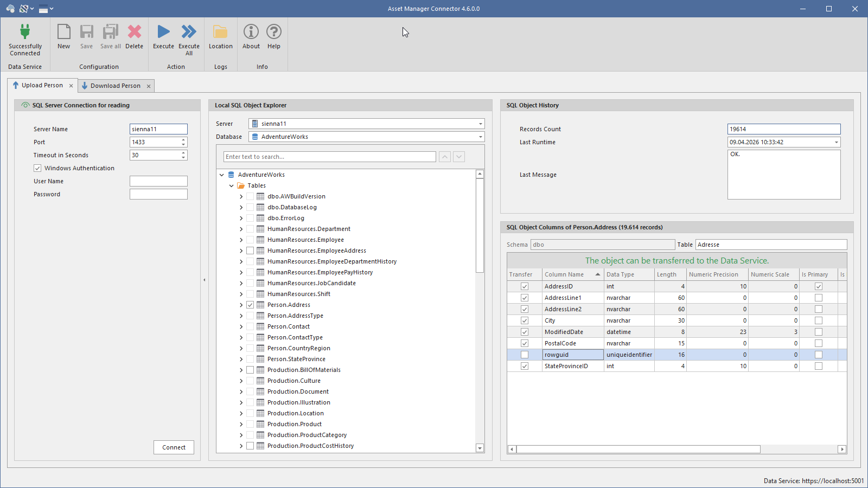Uncheck the Person.Address table checkbox
The height and width of the screenshot is (488, 868).
[250, 305]
